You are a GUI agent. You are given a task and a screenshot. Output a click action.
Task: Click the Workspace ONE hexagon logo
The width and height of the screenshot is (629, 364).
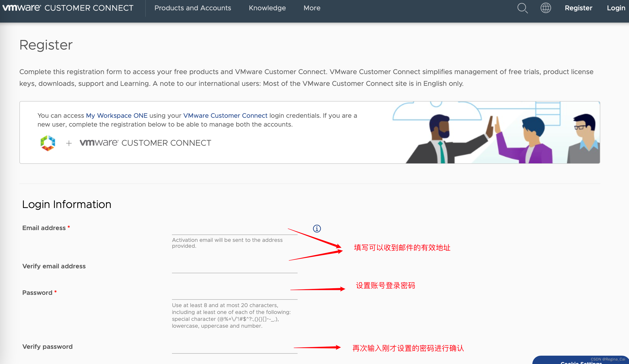pos(48,143)
